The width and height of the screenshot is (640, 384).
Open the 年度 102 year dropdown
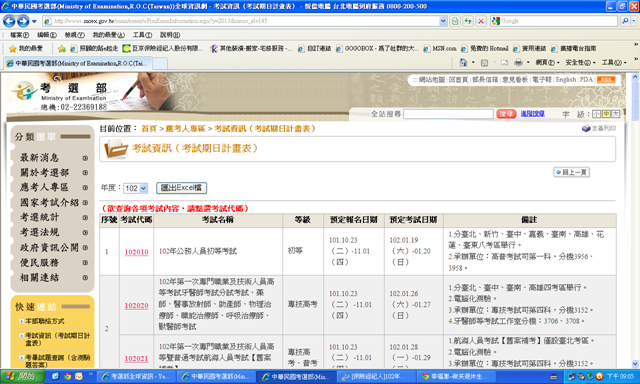point(136,188)
